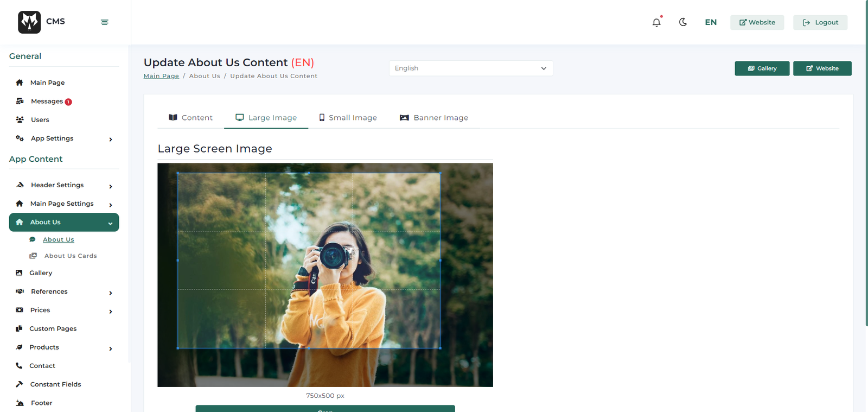The height and width of the screenshot is (412, 868).
Task: Collapse sidebar with hamburger icon
Action: [105, 22]
